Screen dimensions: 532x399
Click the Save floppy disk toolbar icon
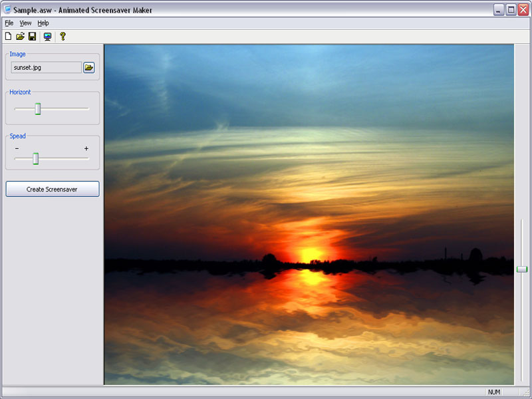pyautogui.click(x=32, y=37)
